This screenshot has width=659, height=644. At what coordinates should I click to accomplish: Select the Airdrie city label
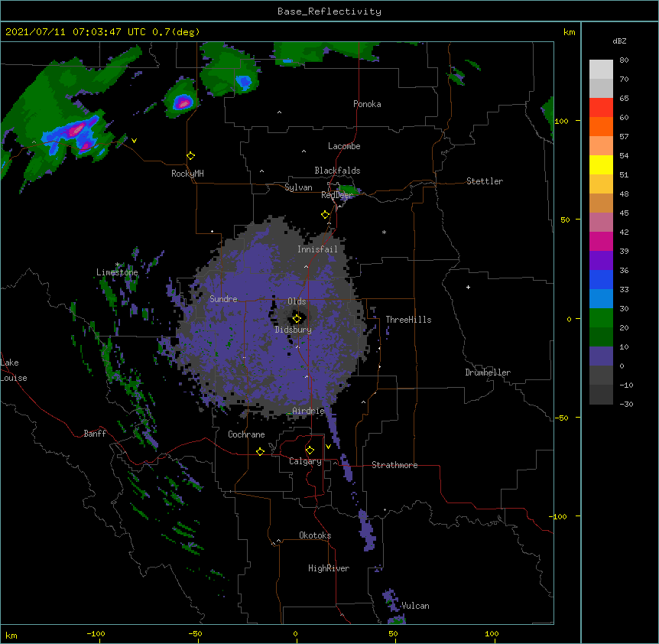coord(308,411)
